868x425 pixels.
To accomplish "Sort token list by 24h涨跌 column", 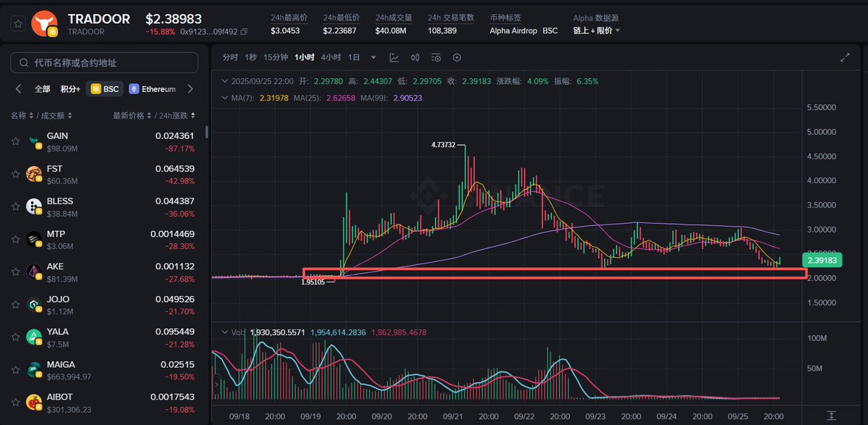I will pyautogui.click(x=170, y=116).
